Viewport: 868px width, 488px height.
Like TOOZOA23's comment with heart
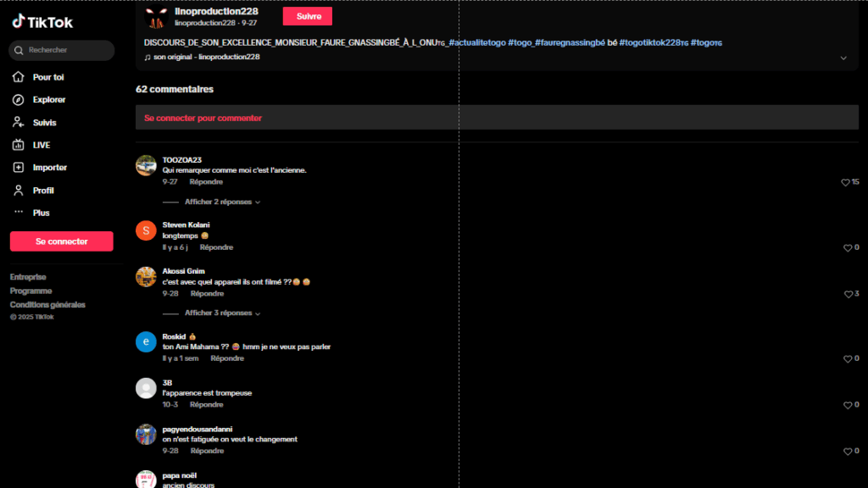pyautogui.click(x=845, y=182)
